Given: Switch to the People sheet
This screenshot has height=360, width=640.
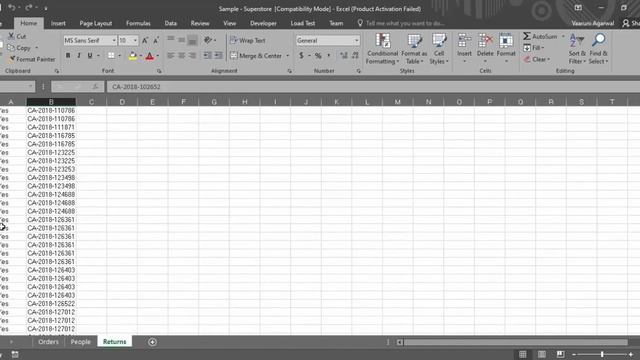Looking at the screenshot, I should 80,342.
